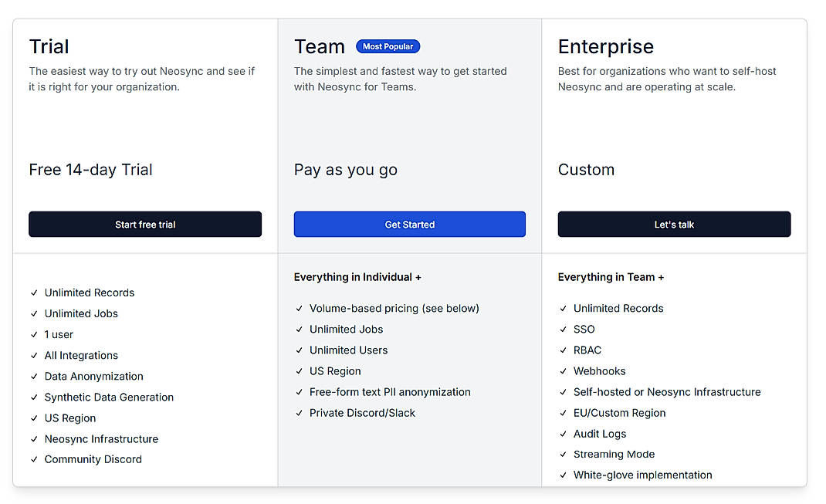Click the Pay as you go label
This screenshot has height=504, width=826.
pyautogui.click(x=345, y=169)
